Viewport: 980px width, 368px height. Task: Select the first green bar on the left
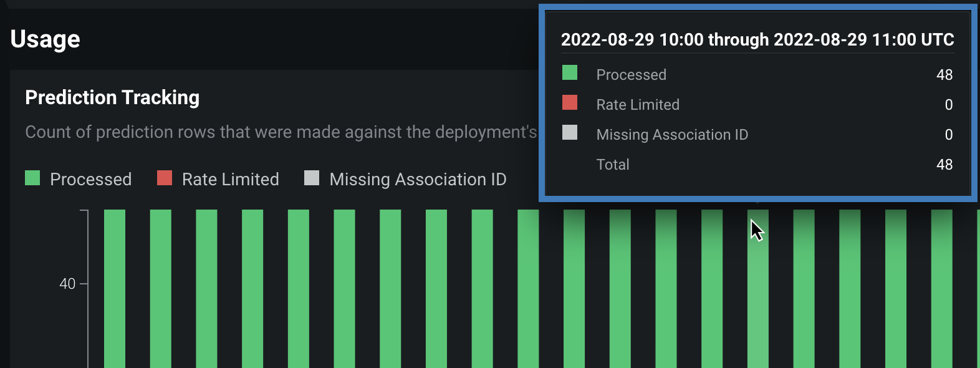pos(115,287)
